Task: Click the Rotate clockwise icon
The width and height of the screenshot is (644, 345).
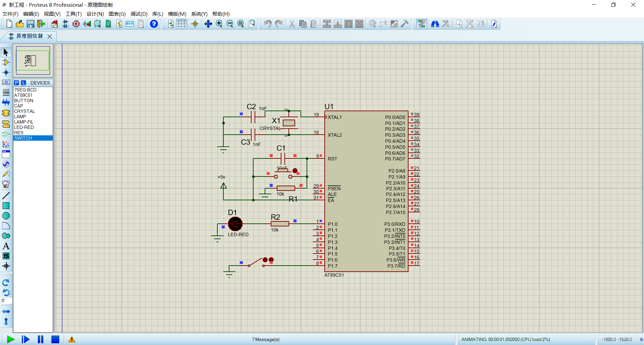Action: tap(6, 283)
